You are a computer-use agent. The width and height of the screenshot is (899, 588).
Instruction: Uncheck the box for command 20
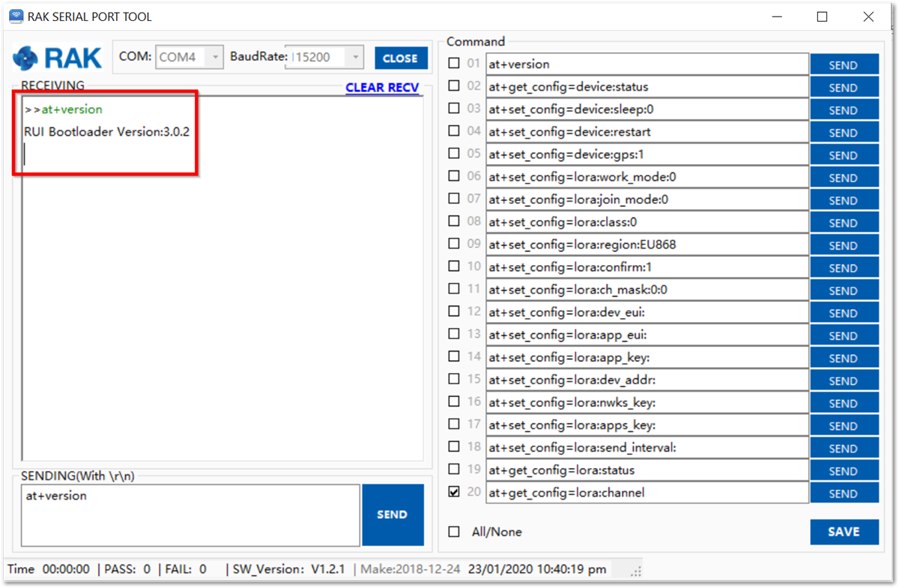[x=454, y=492]
